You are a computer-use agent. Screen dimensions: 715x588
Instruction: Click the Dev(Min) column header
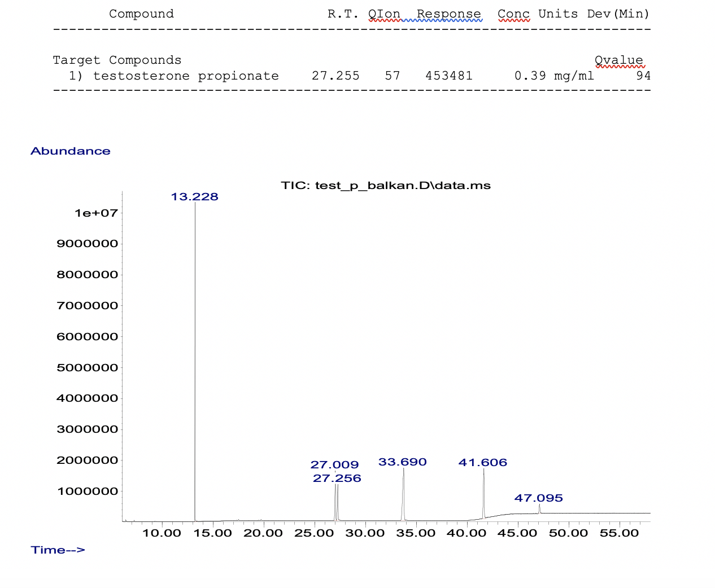[618, 14]
